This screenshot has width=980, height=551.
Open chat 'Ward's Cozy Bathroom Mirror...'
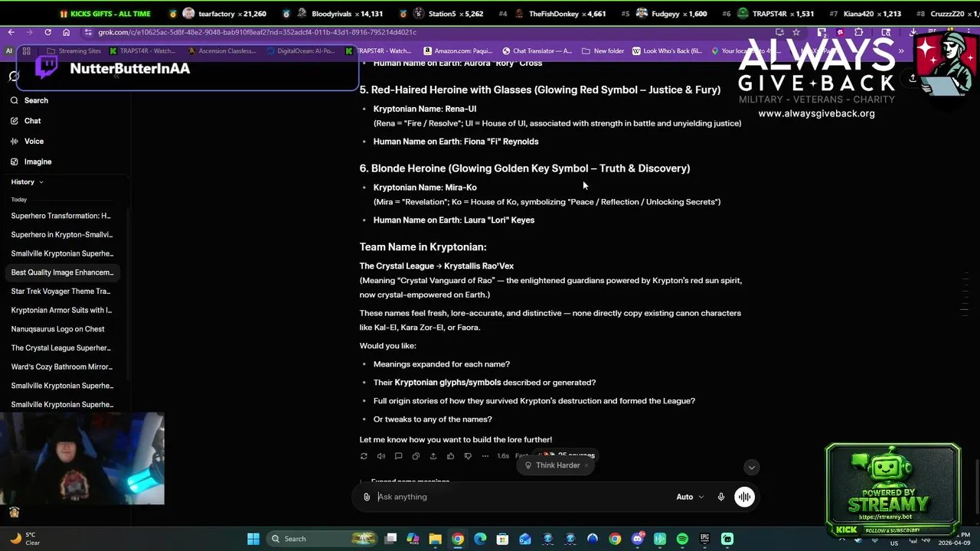(61, 367)
